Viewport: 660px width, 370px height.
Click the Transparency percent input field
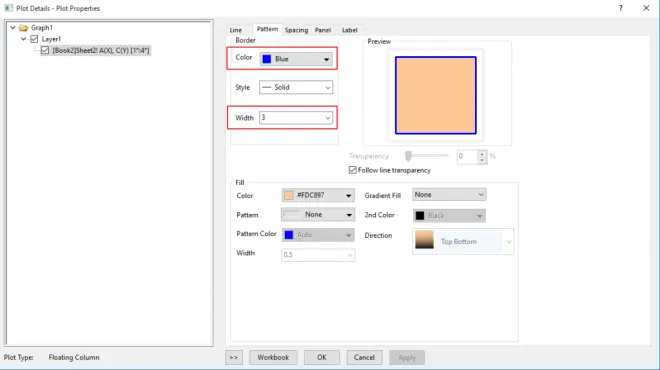(467, 156)
